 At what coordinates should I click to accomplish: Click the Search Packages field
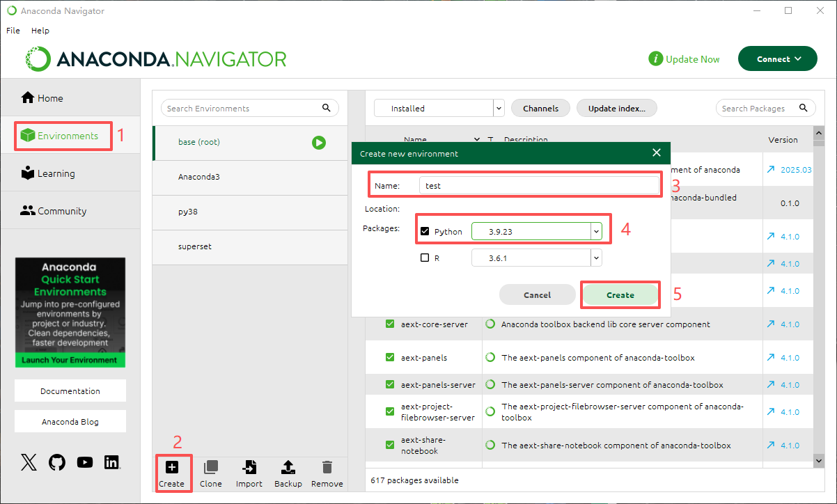click(766, 108)
